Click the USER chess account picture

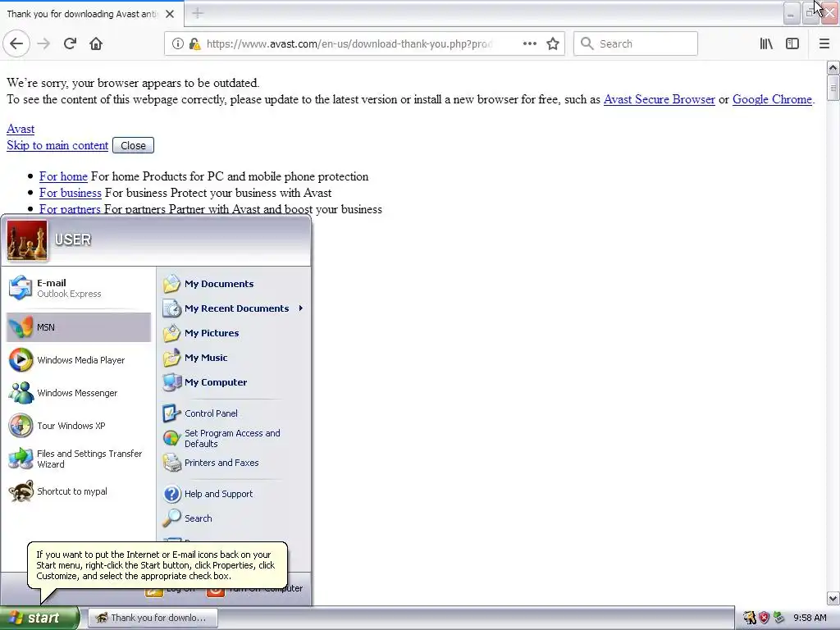[x=27, y=240]
